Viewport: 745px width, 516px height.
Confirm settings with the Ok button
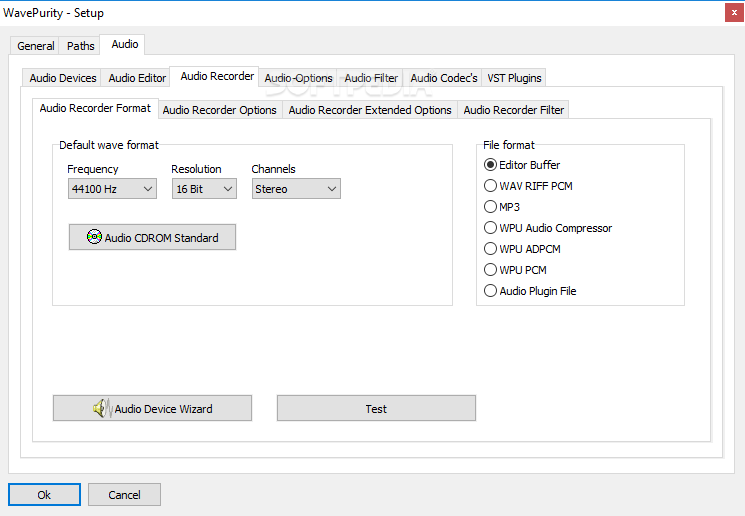(44, 495)
